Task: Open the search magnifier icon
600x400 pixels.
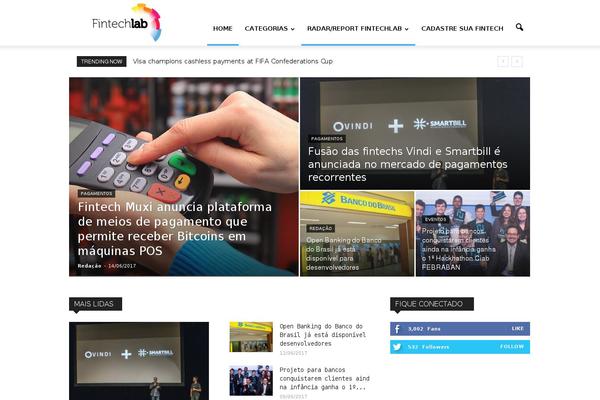Action: (x=519, y=27)
